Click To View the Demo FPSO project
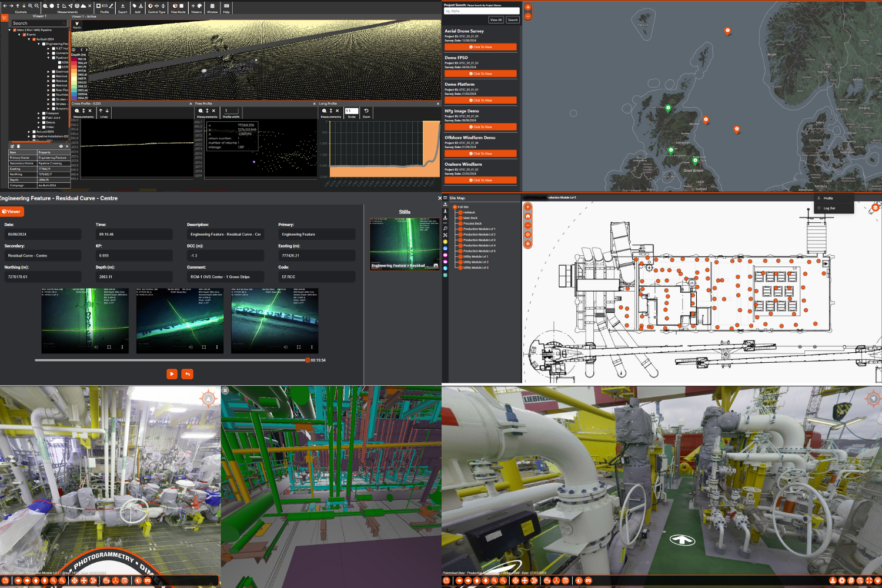The image size is (882, 588). coord(480,73)
